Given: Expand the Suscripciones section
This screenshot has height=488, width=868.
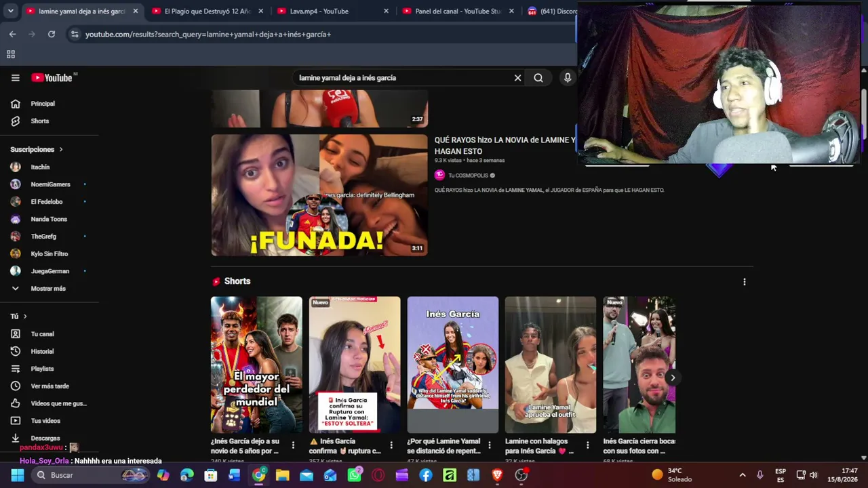Looking at the screenshot, I should (x=37, y=149).
